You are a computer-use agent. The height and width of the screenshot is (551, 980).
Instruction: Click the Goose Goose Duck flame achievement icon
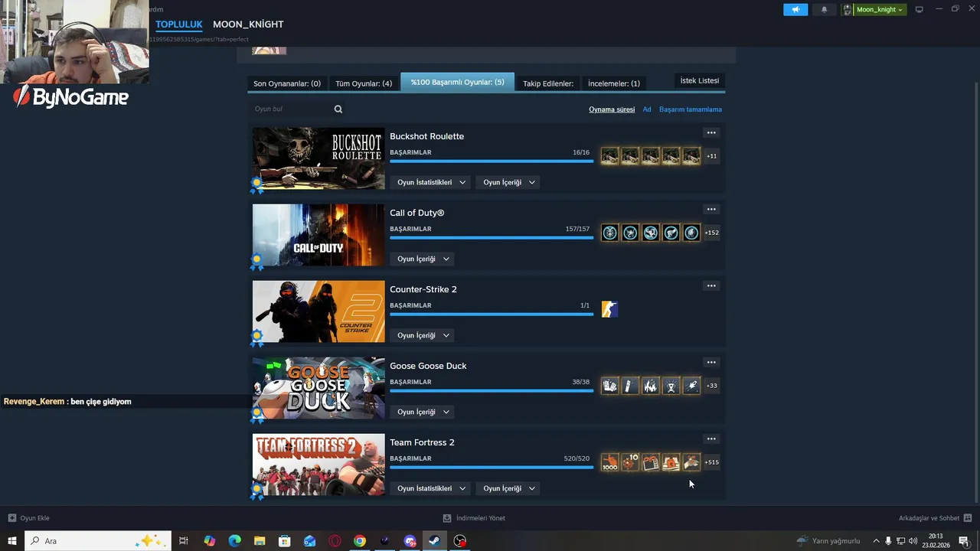[x=651, y=386]
